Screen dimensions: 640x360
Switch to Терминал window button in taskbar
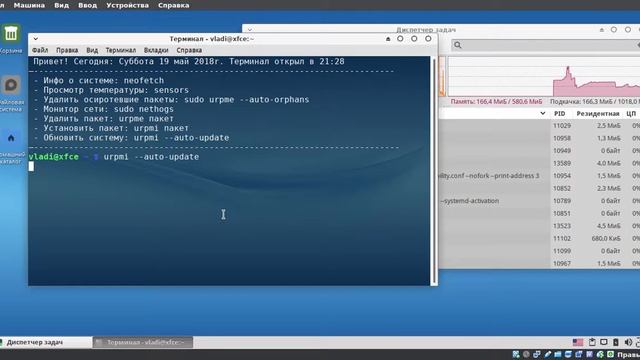[143, 342]
